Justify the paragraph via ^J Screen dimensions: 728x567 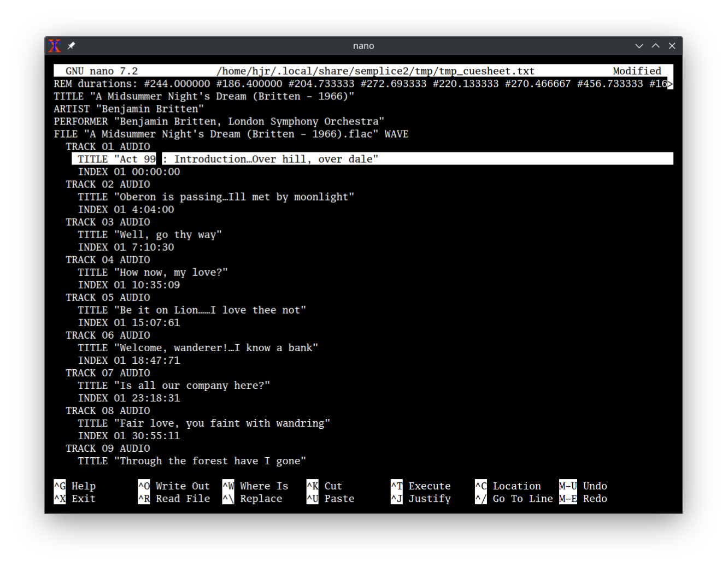(x=421, y=498)
